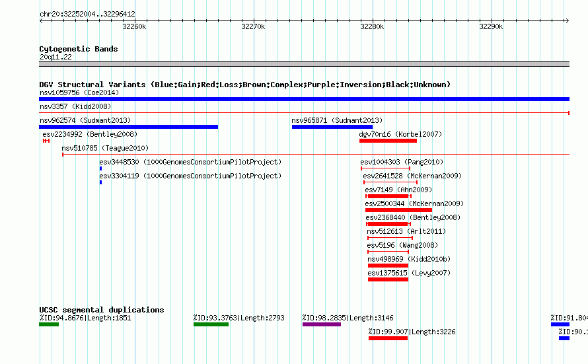
Task: Select the %ID:94.8676|Length:1851 duplication label
Action: (x=85, y=318)
